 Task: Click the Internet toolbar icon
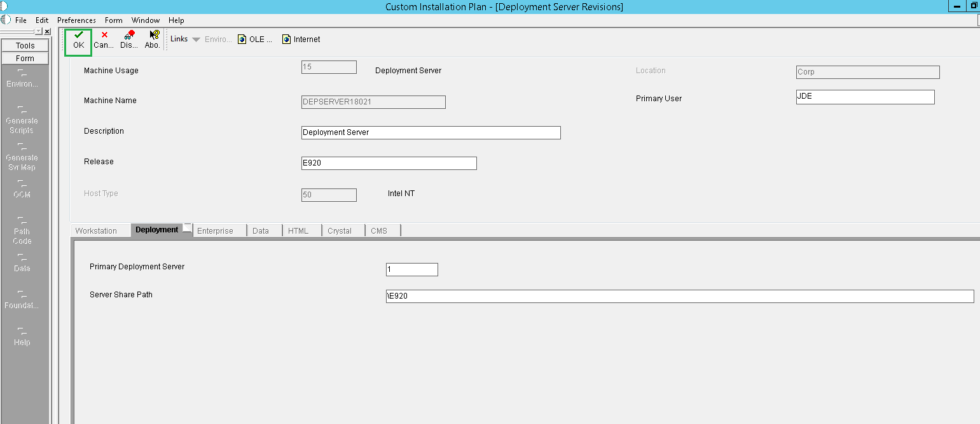[300, 38]
